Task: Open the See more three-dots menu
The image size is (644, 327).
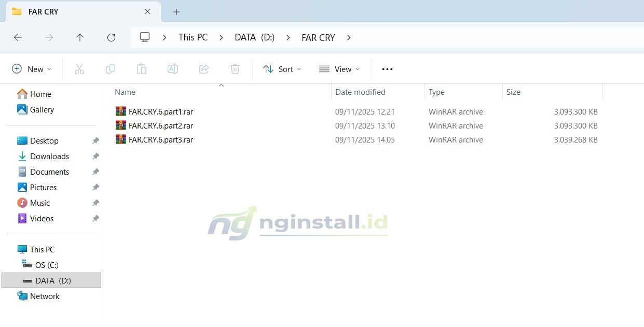Action: [387, 69]
